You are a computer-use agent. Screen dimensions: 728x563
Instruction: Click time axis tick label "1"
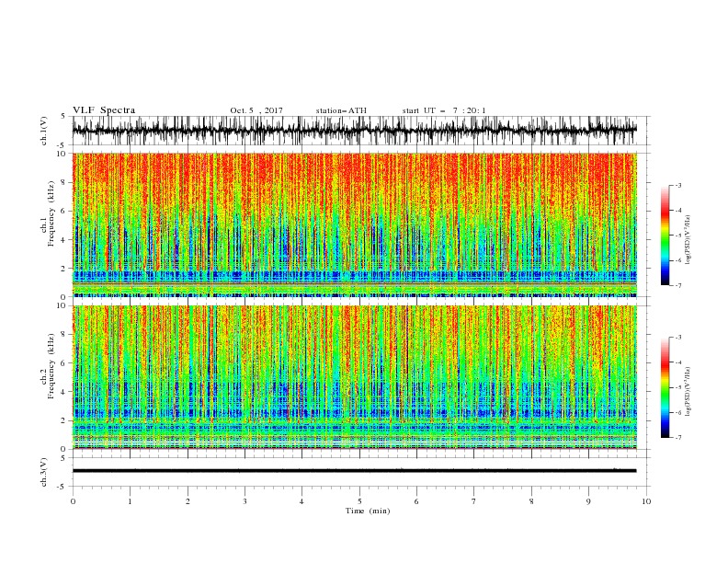[130, 501]
